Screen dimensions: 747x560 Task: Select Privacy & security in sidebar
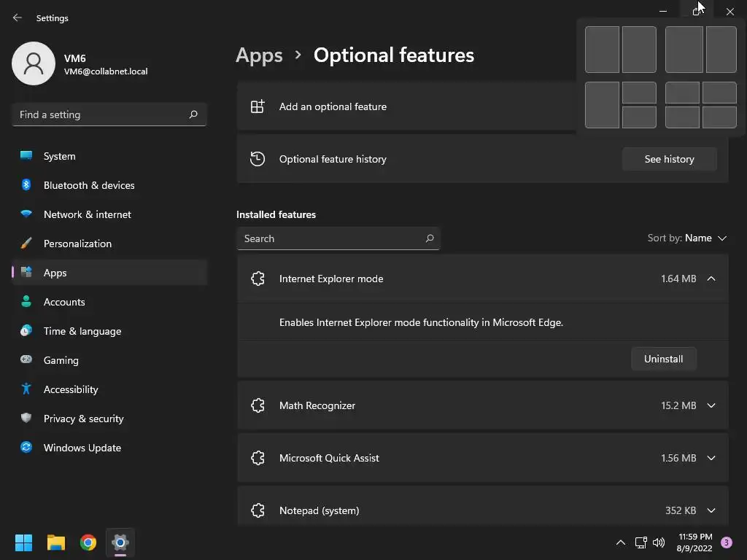pos(83,419)
